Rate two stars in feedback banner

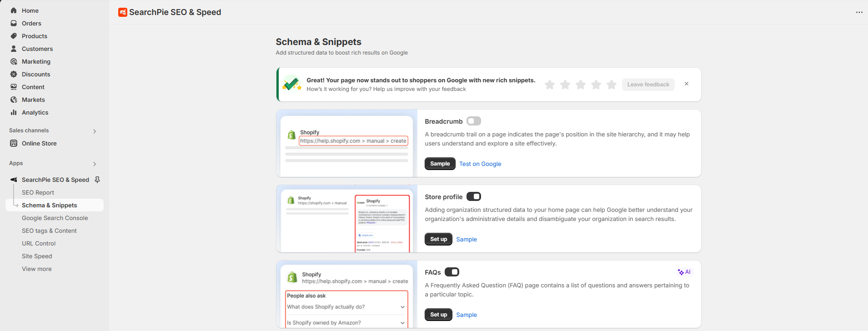(565, 85)
